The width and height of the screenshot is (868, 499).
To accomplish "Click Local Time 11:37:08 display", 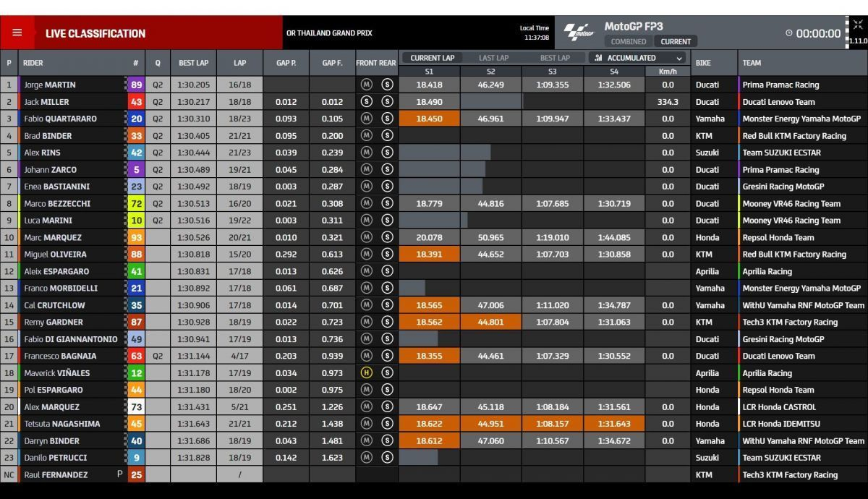I will click(x=536, y=33).
